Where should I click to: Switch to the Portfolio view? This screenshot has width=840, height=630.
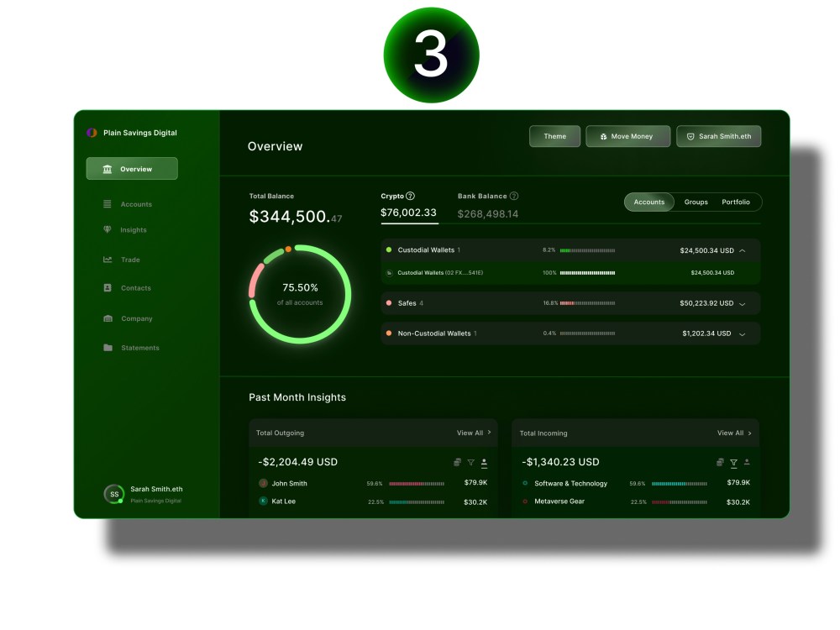point(736,202)
